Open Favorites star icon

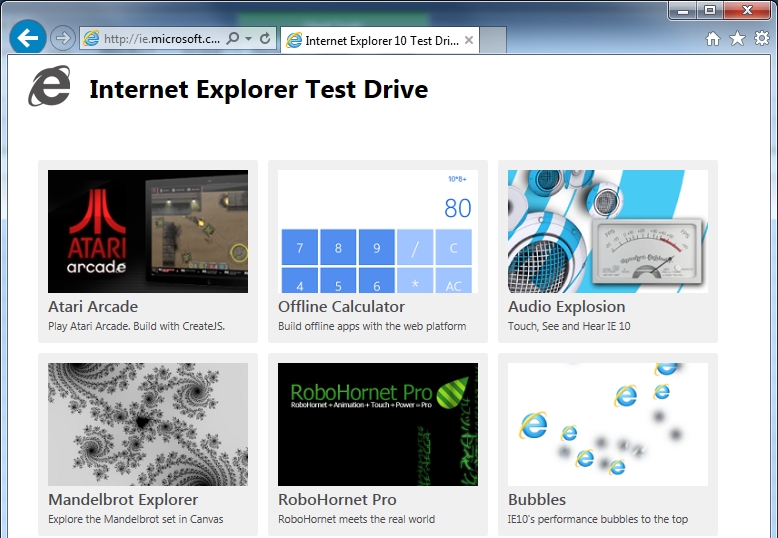coord(738,39)
